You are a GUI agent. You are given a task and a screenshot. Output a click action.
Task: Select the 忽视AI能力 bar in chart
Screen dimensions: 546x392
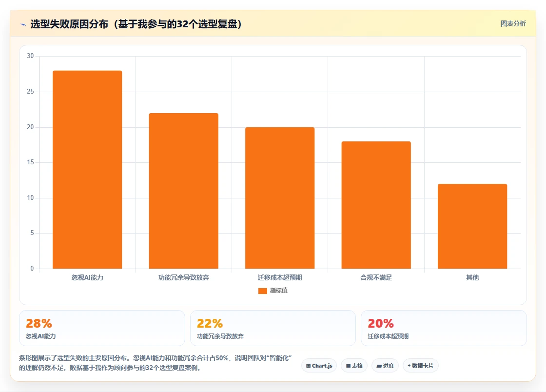[x=87, y=170]
